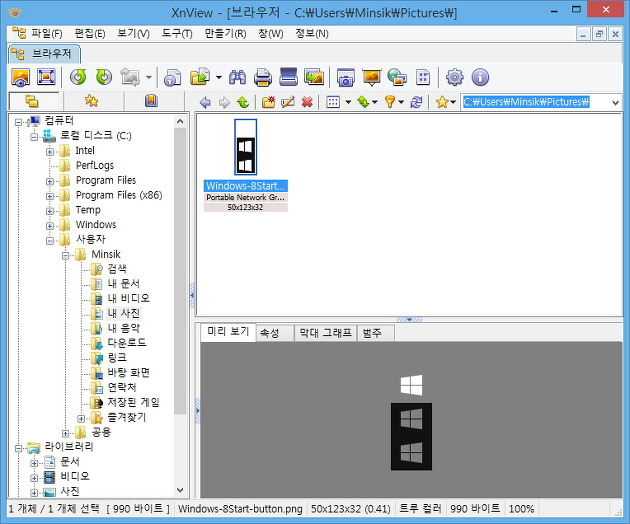The width and height of the screenshot is (630, 524).
Task: Open the Search binoculars tool
Action: click(237, 77)
